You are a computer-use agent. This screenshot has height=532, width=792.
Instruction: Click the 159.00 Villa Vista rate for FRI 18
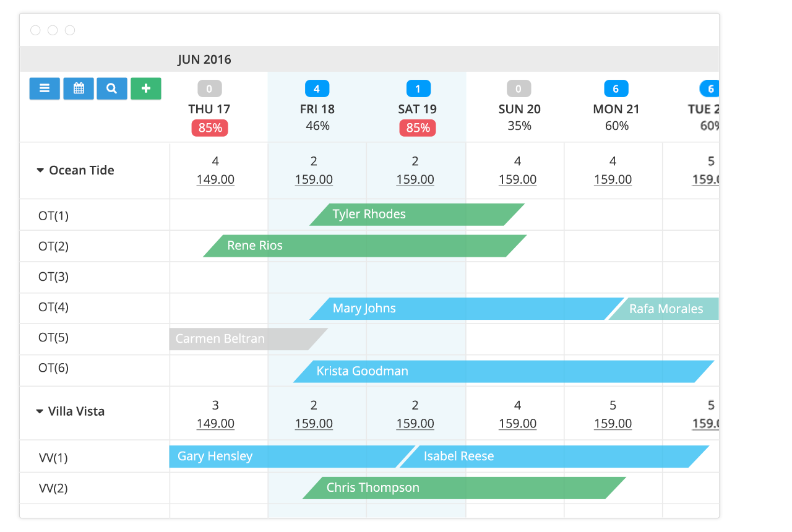point(313,424)
